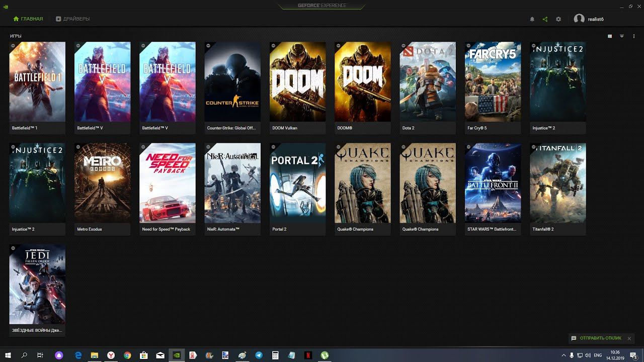Viewport: 644px width, 362px height.
Task: Click the ИГРЫ section heading
Action: point(16,36)
